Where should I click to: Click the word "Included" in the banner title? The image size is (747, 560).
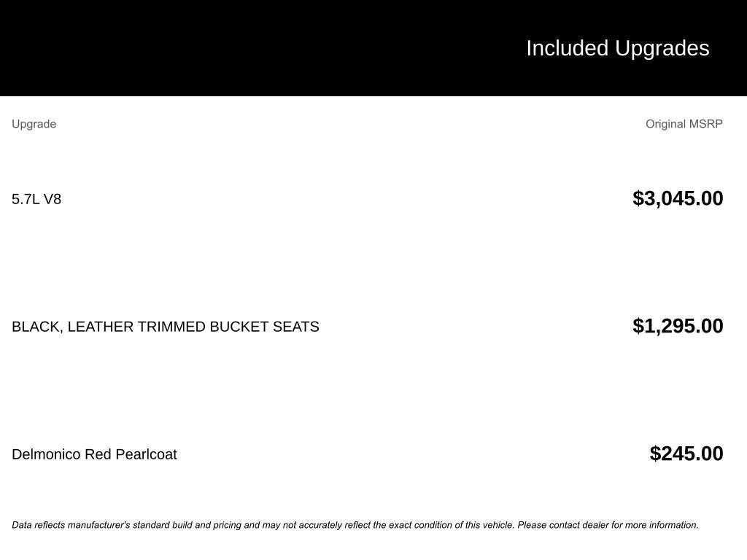point(567,48)
